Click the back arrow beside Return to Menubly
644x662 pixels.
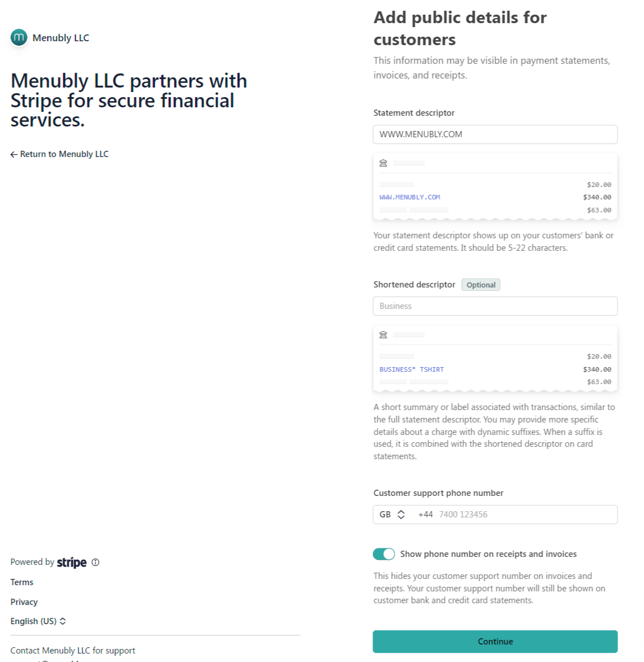click(x=14, y=154)
